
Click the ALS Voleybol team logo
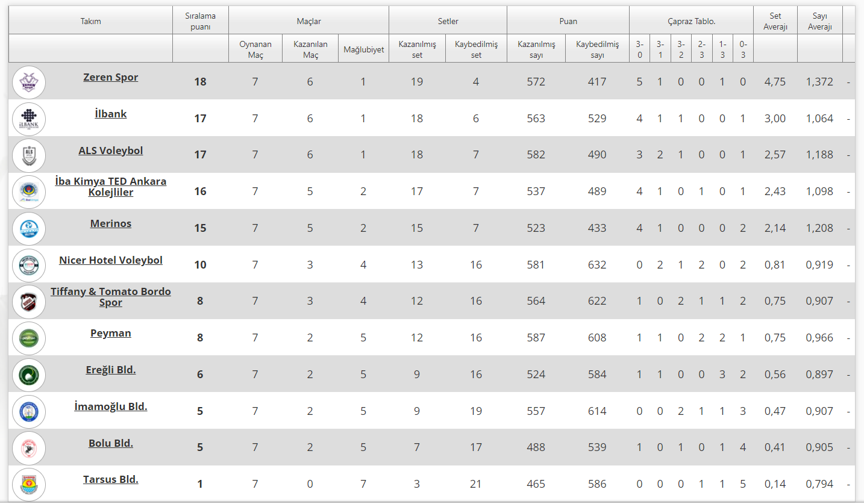[x=29, y=156]
